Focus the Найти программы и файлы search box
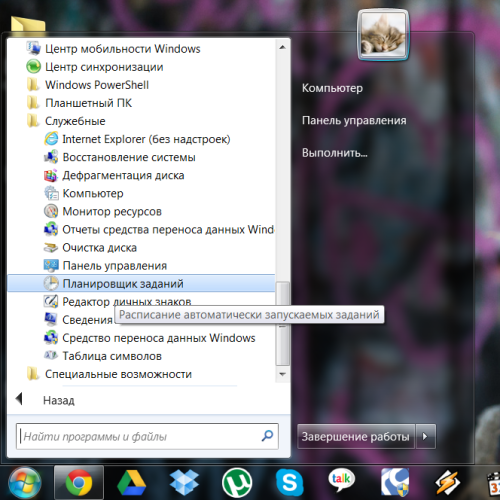Screen dimensions: 500x500 pos(147,436)
